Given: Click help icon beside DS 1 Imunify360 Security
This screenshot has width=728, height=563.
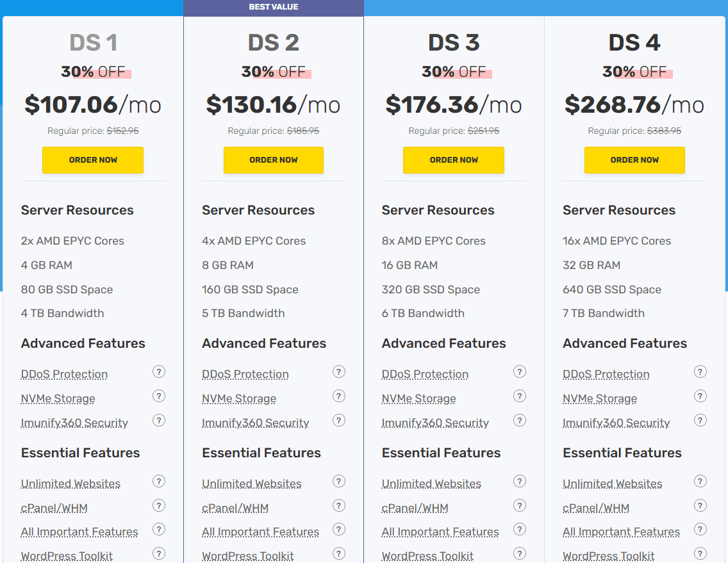Looking at the screenshot, I should click(159, 421).
